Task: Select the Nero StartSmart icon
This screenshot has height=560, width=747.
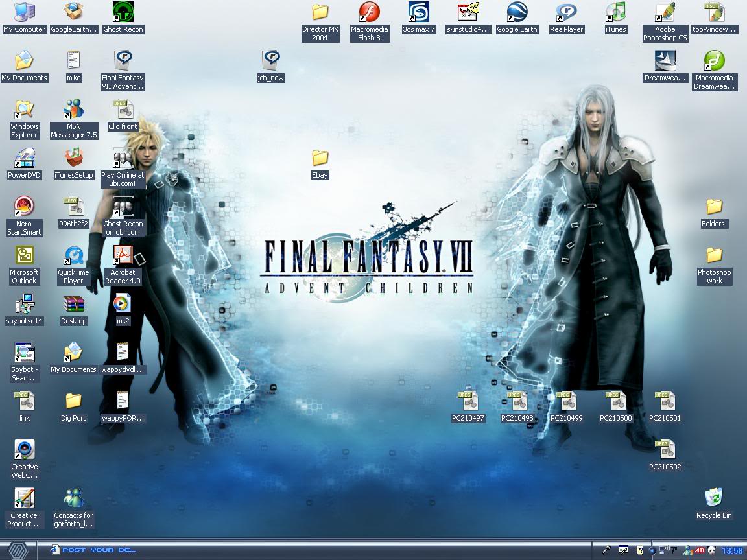Action: (24, 207)
